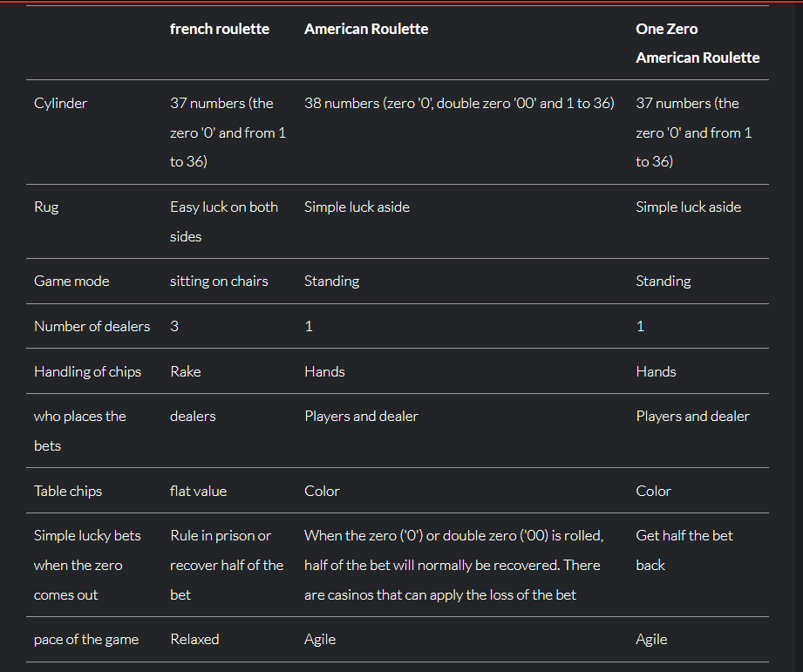Click the 'Cylinder' row label

tap(60, 104)
